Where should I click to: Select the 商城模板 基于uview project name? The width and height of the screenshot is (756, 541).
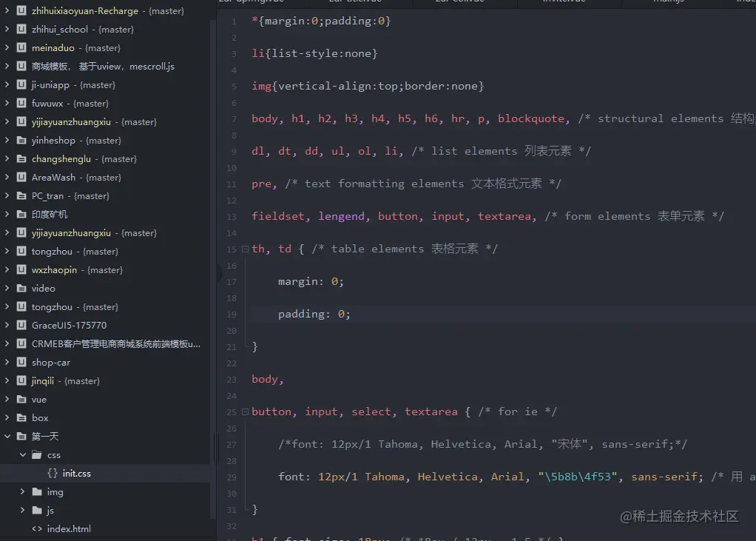[103, 67]
